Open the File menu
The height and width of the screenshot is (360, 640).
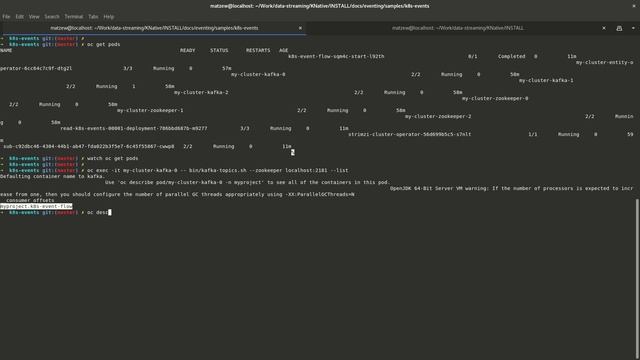pyautogui.click(x=6, y=17)
